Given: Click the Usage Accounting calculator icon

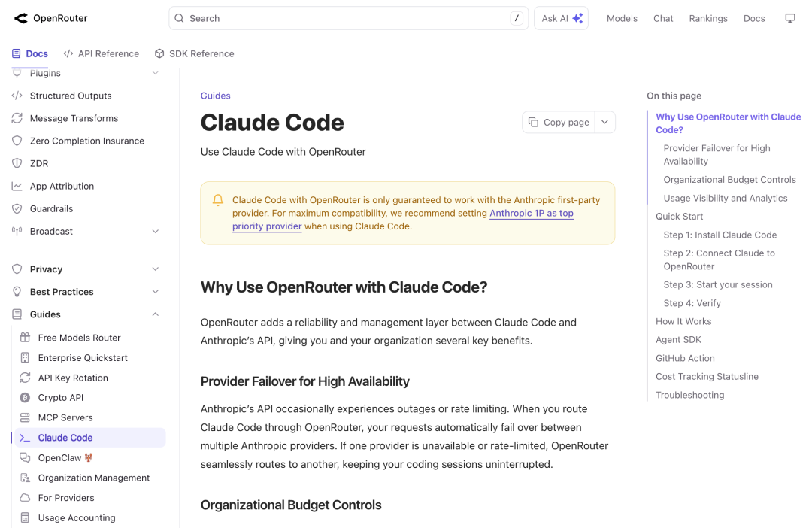Looking at the screenshot, I should click(x=25, y=517).
